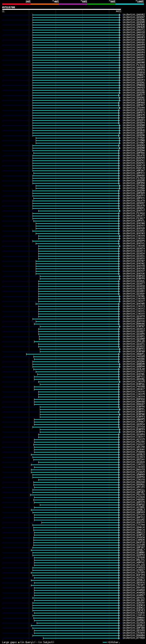Image resolution: width=146 pixels, height=644 pixels.
Task: Select the label UniRef100_Q1G6N9
Action: pyautogui.click(x=133, y=339)
